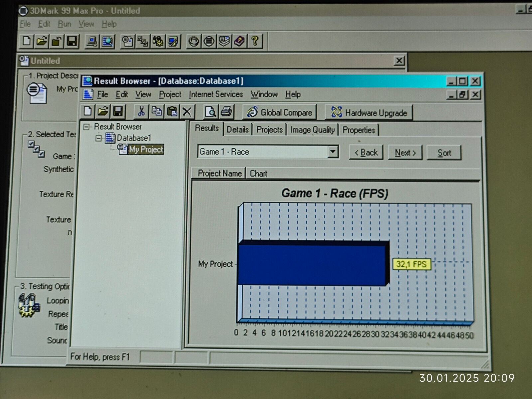Click the blue My Project FPS bar

(x=313, y=263)
